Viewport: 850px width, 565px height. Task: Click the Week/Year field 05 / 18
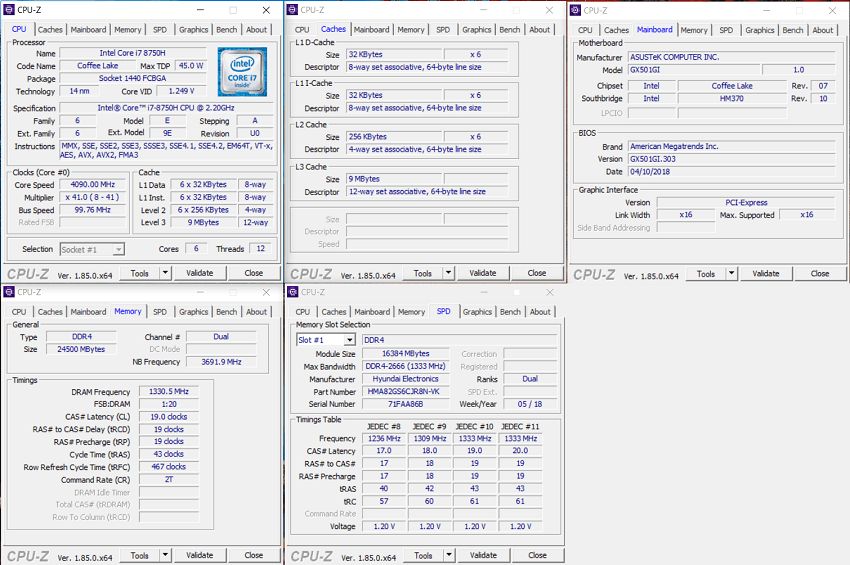[530, 404]
